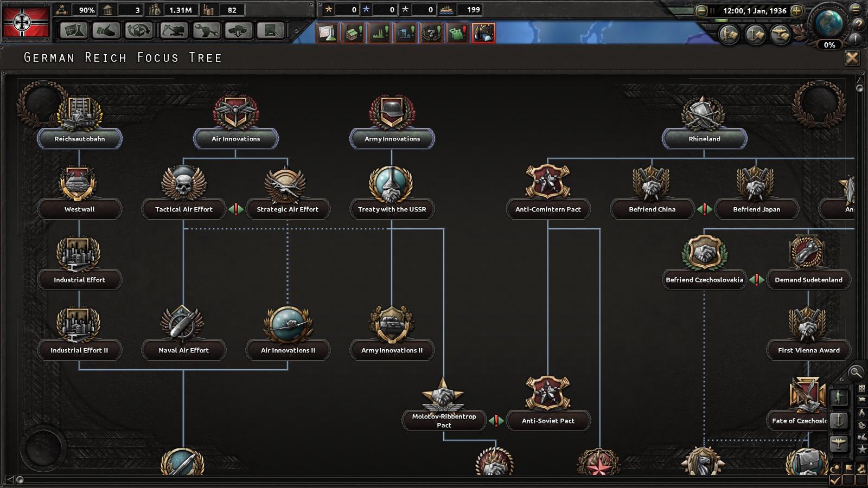Click the vertical focus tree scrollbar handle
This screenshot has height=488, width=868.
click(x=860, y=88)
